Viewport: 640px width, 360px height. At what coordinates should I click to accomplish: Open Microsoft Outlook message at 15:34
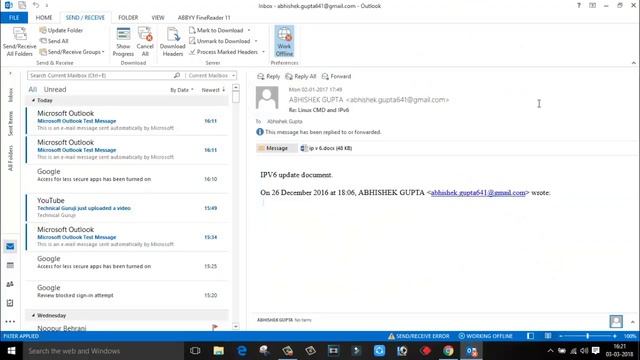pyautogui.click(x=127, y=237)
